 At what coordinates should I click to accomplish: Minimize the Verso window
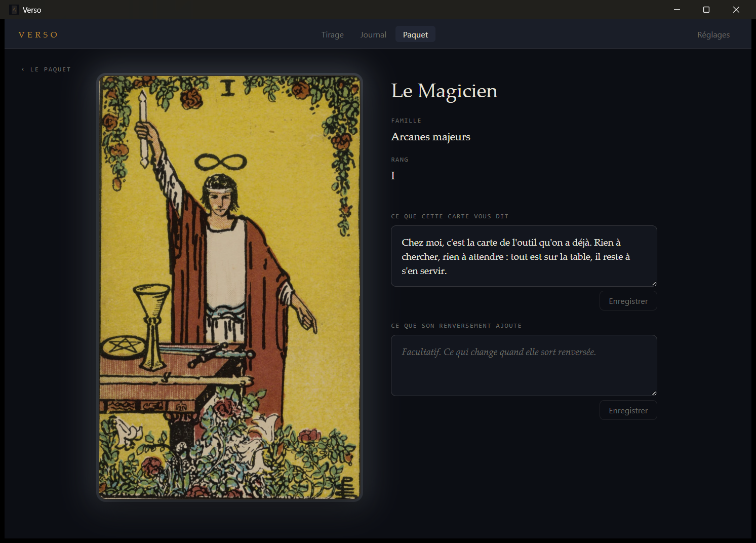coord(677,10)
